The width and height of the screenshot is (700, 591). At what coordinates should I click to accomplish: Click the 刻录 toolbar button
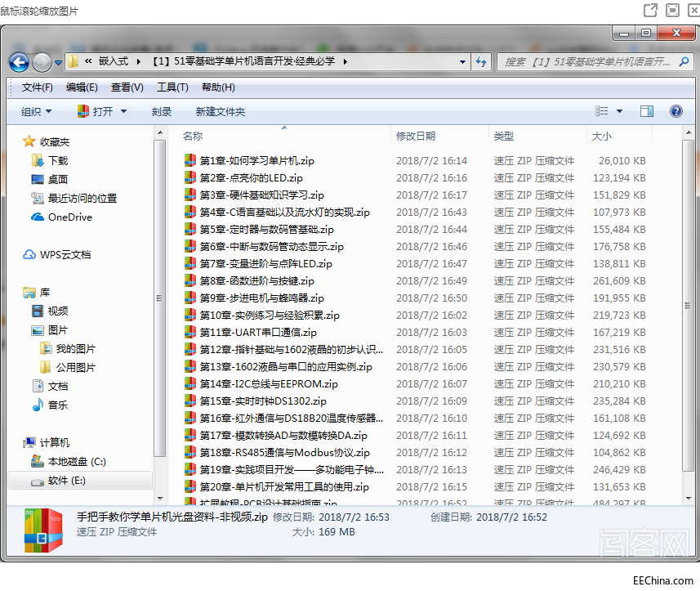click(x=161, y=111)
